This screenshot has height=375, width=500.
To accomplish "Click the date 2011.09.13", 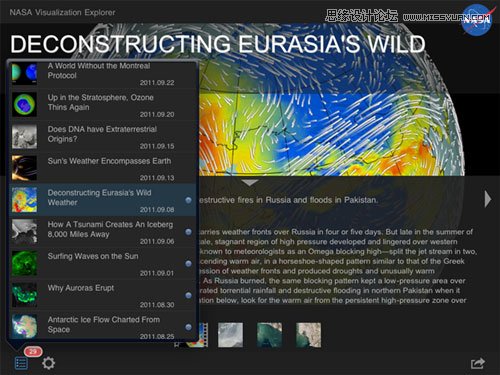I will click(157, 178).
